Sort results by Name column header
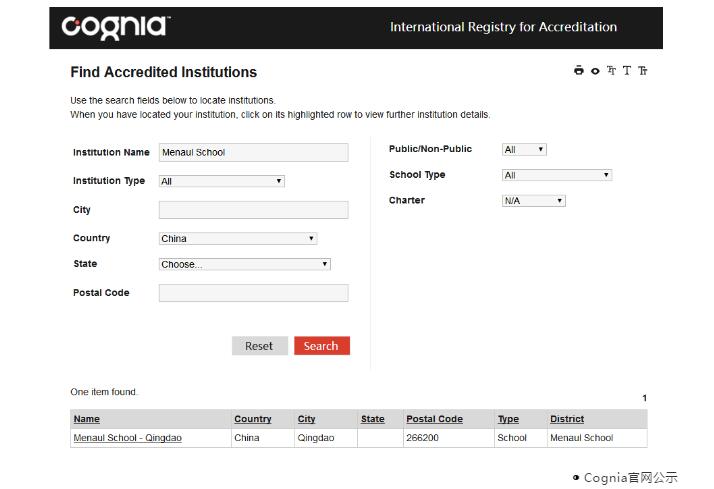 (87, 419)
